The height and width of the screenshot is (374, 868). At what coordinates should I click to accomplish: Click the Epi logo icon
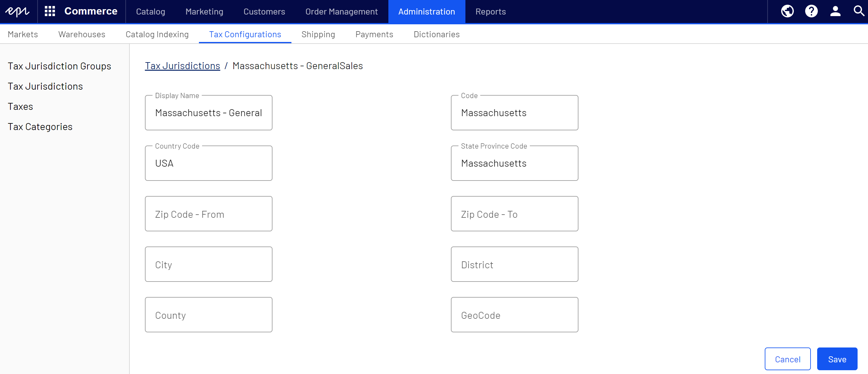click(17, 11)
